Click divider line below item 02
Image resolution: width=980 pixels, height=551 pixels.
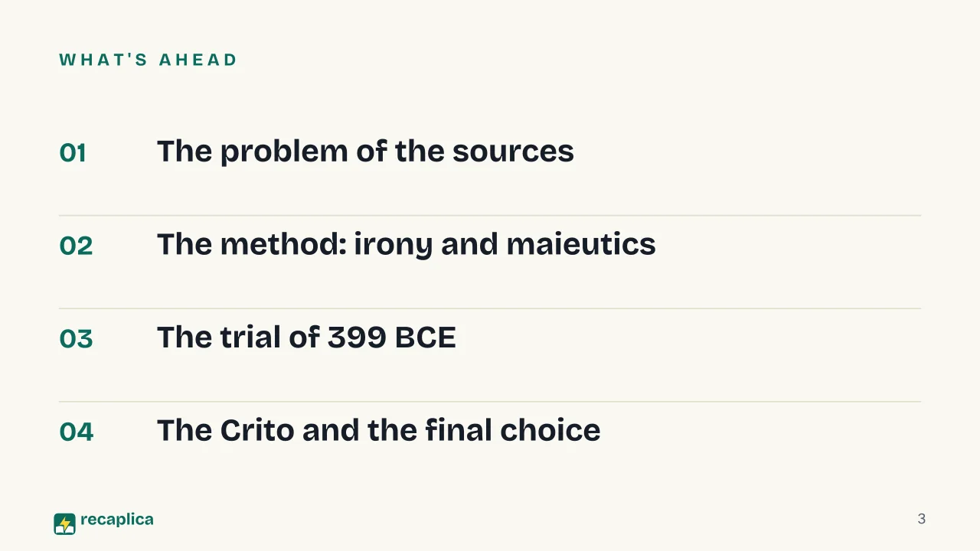[x=490, y=308]
